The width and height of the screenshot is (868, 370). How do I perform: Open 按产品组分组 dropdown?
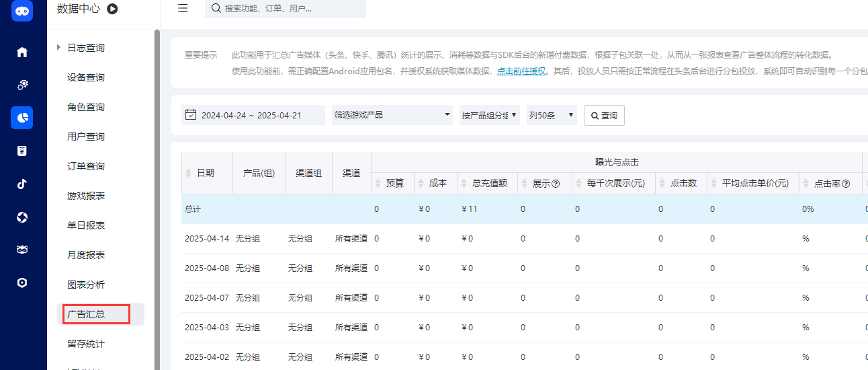490,115
